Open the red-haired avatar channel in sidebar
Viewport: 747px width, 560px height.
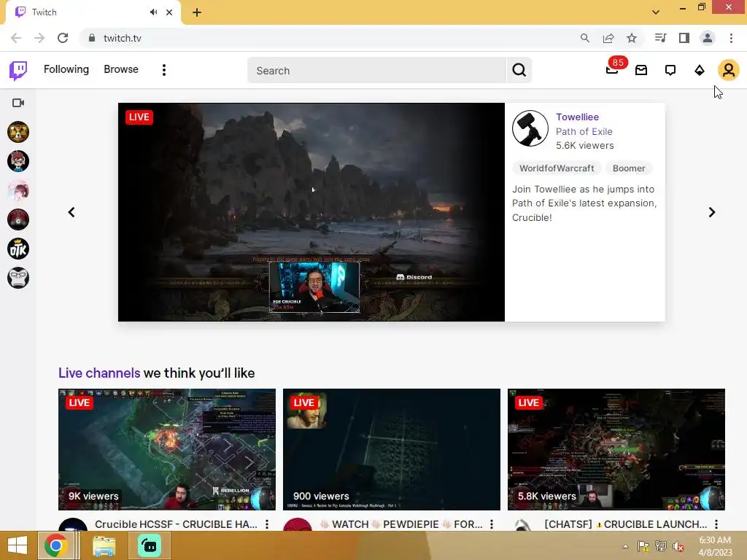pyautogui.click(x=18, y=161)
